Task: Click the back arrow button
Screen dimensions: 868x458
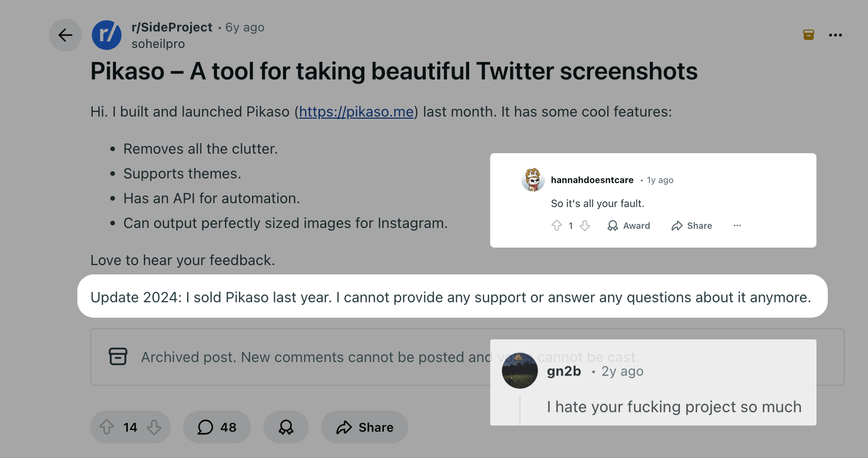Action: pyautogui.click(x=65, y=35)
